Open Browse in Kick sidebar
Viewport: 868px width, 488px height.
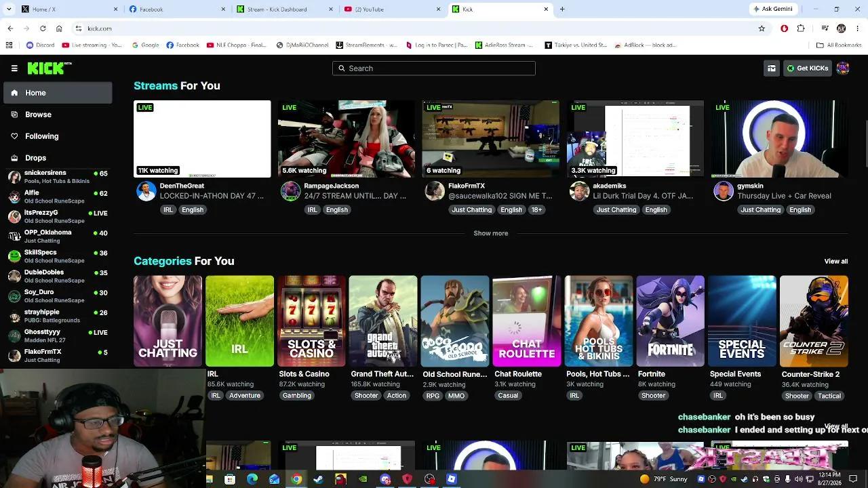click(58, 115)
